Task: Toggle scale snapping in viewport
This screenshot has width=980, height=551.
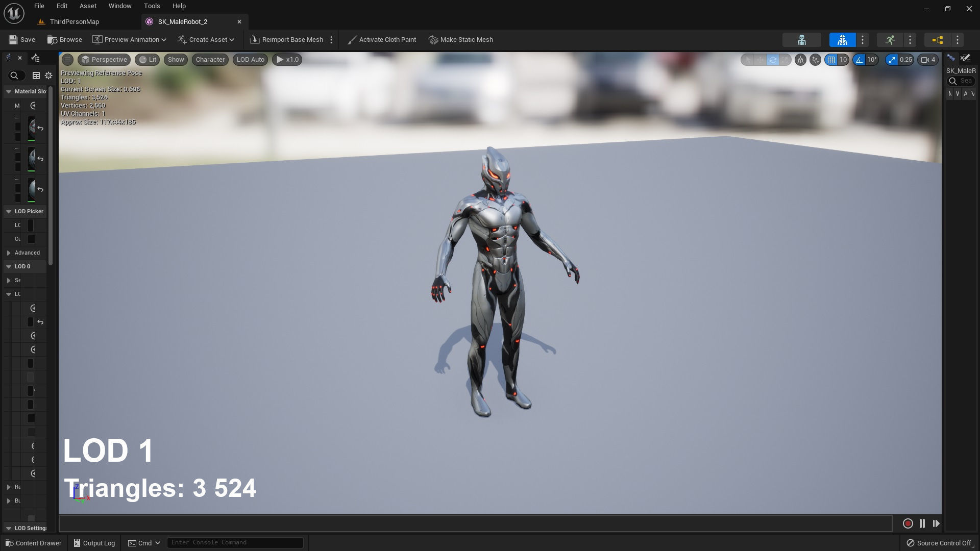Action: [x=891, y=60]
